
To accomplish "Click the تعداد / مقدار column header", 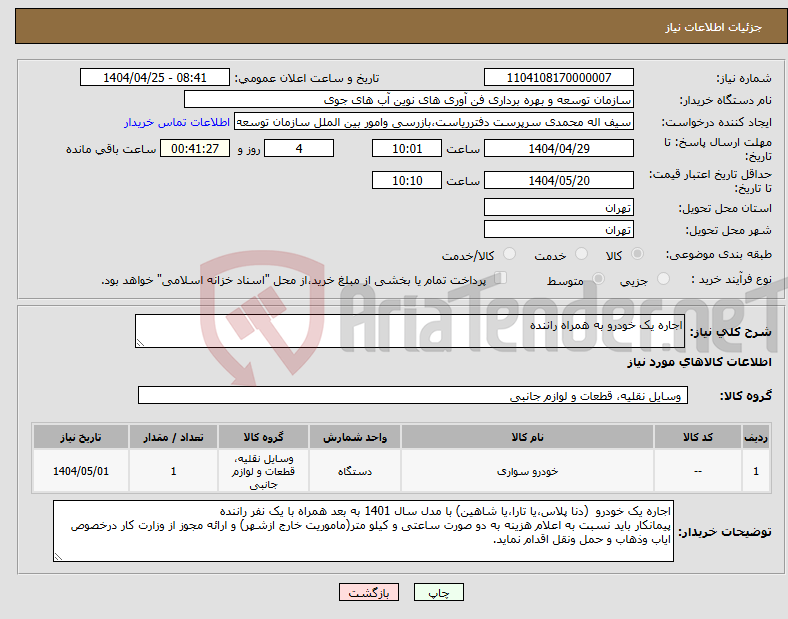I will pyautogui.click(x=173, y=437).
